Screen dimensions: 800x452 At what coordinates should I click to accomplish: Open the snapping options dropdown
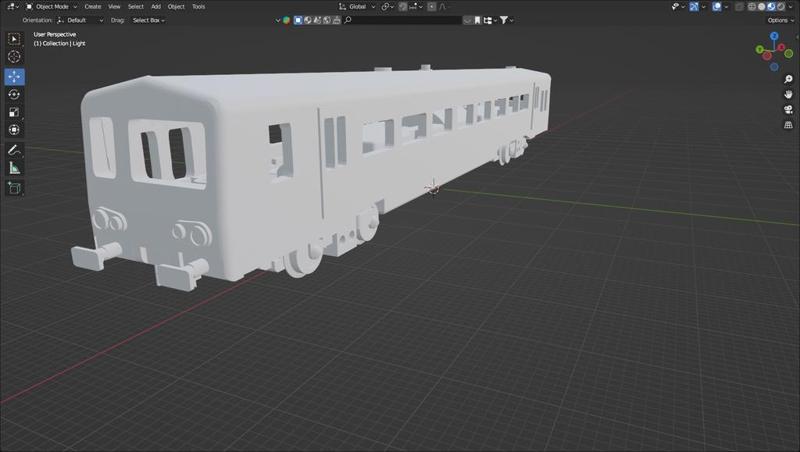[x=416, y=7]
